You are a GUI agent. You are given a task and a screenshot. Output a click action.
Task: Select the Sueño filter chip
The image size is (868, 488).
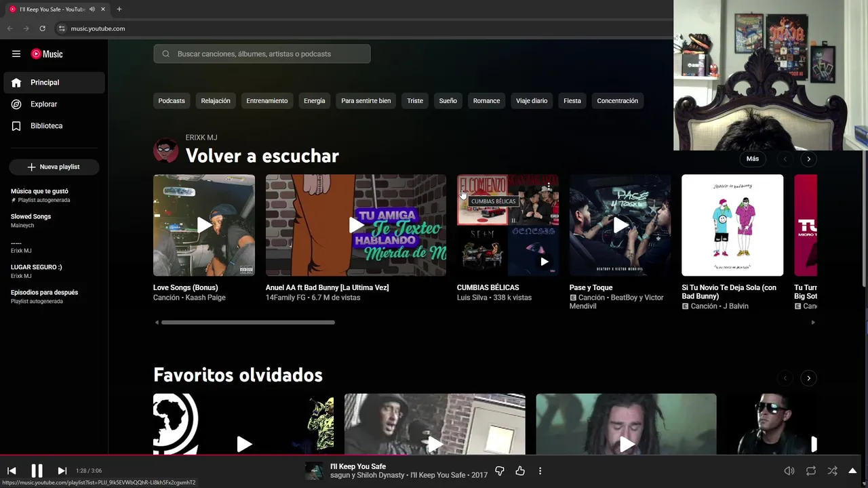pos(448,101)
